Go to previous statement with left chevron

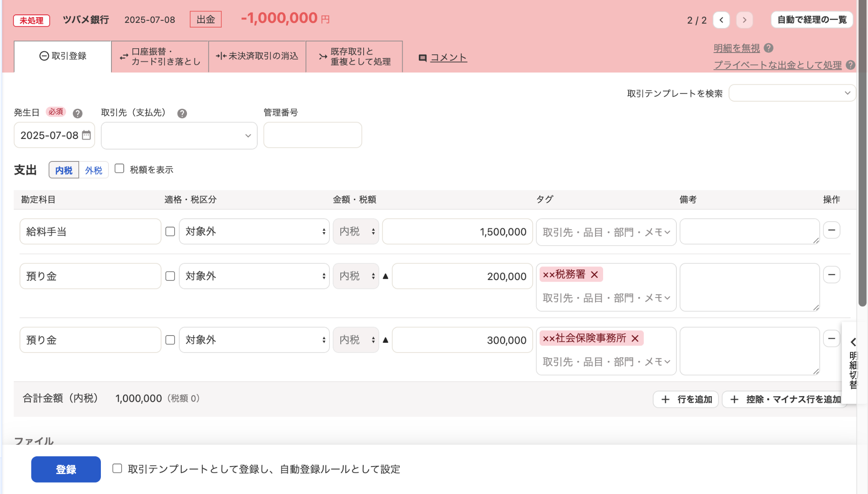pyautogui.click(x=721, y=20)
